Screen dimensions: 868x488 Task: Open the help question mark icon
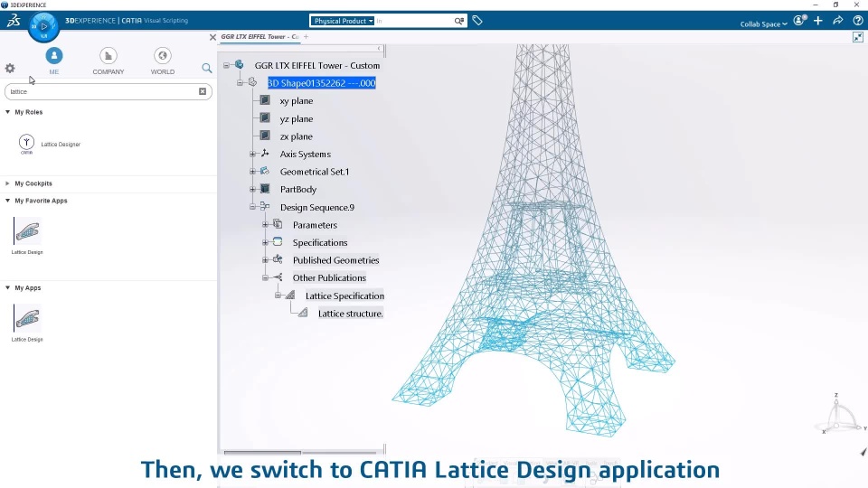click(x=857, y=21)
